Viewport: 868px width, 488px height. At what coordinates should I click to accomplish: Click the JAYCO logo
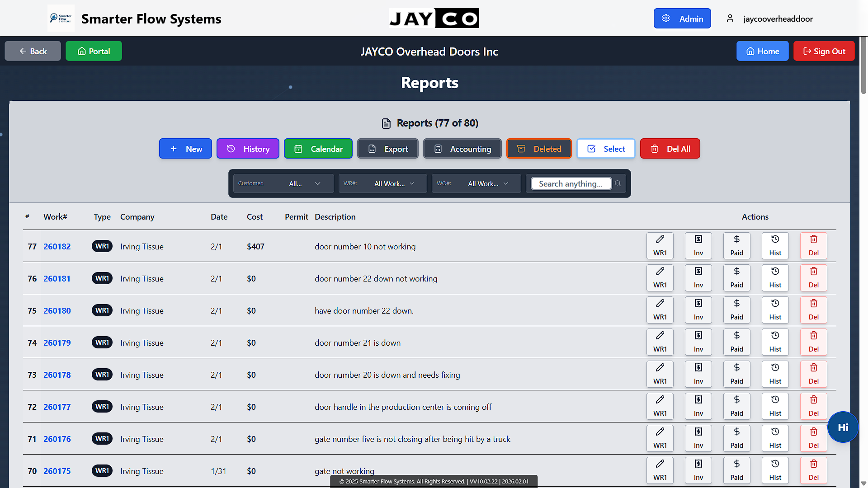434,18
